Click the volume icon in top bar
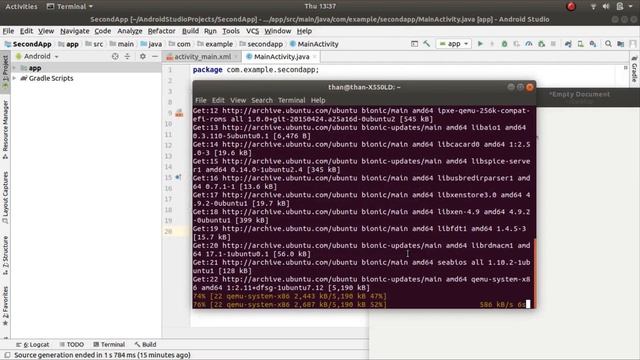Viewport: 640px width, 360px height. coord(606,7)
